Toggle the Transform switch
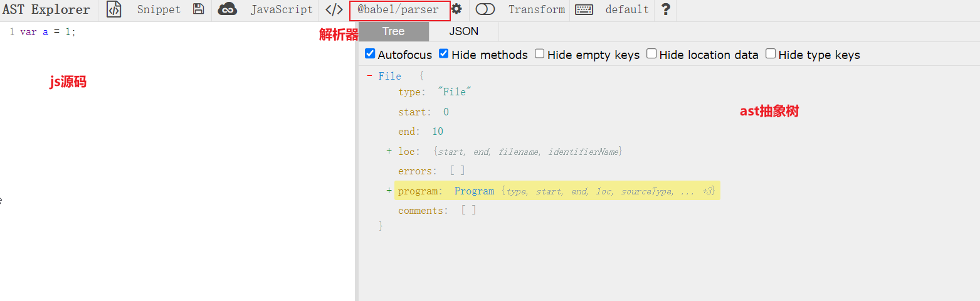Image resolution: width=980 pixels, height=301 pixels. pos(485,9)
